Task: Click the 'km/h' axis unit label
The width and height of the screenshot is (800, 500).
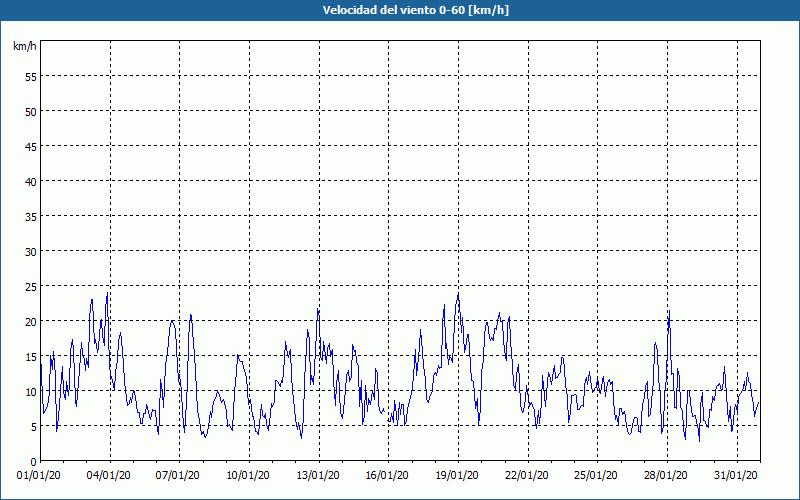Action: pos(25,47)
